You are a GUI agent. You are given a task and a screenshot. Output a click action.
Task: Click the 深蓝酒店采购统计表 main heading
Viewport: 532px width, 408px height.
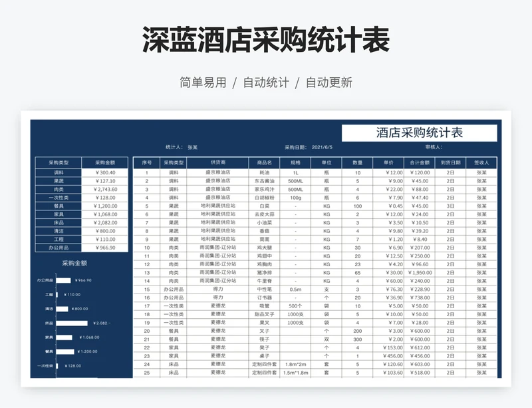click(x=265, y=40)
